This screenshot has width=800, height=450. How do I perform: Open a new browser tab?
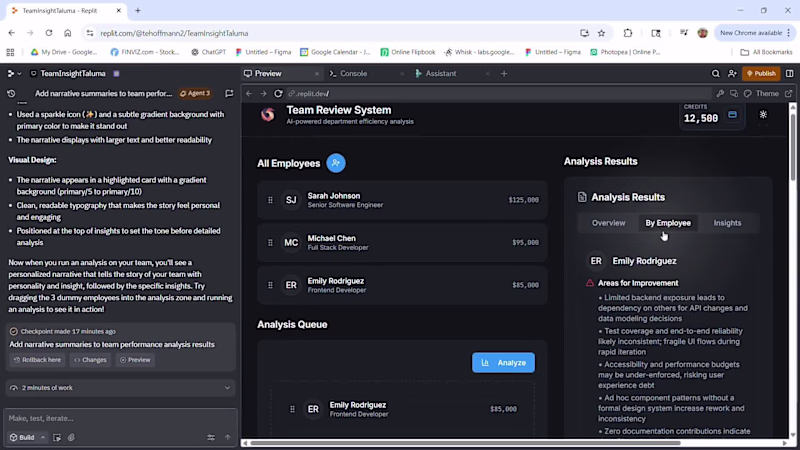click(138, 11)
